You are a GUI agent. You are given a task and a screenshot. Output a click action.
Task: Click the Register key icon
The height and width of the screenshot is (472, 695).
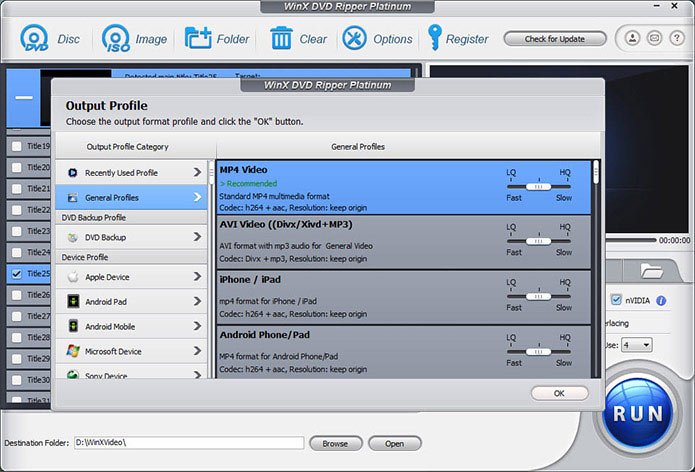coord(435,39)
